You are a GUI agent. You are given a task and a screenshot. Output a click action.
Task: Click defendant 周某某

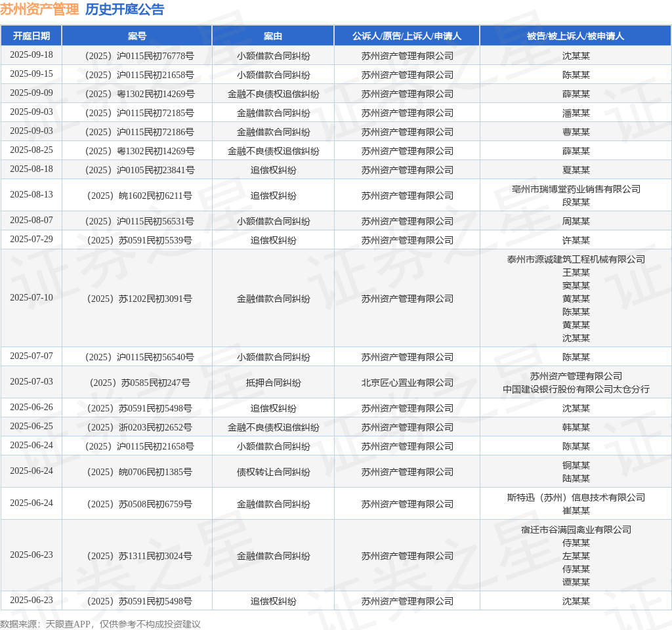pos(576,221)
